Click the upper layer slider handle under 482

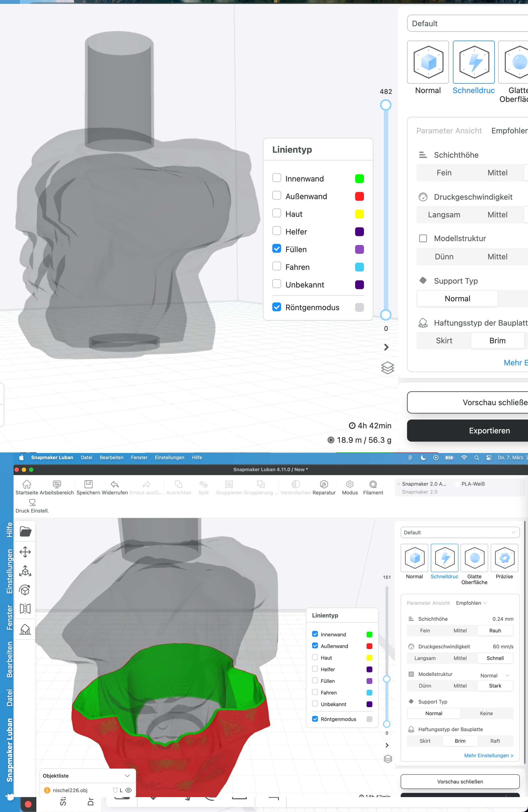[x=386, y=105]
